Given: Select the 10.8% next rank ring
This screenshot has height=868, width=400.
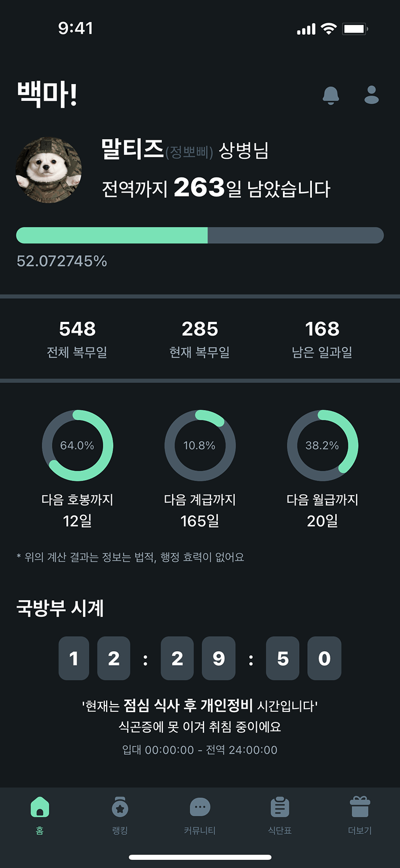Looking at the screenshot, I should (x=199, y=445).
